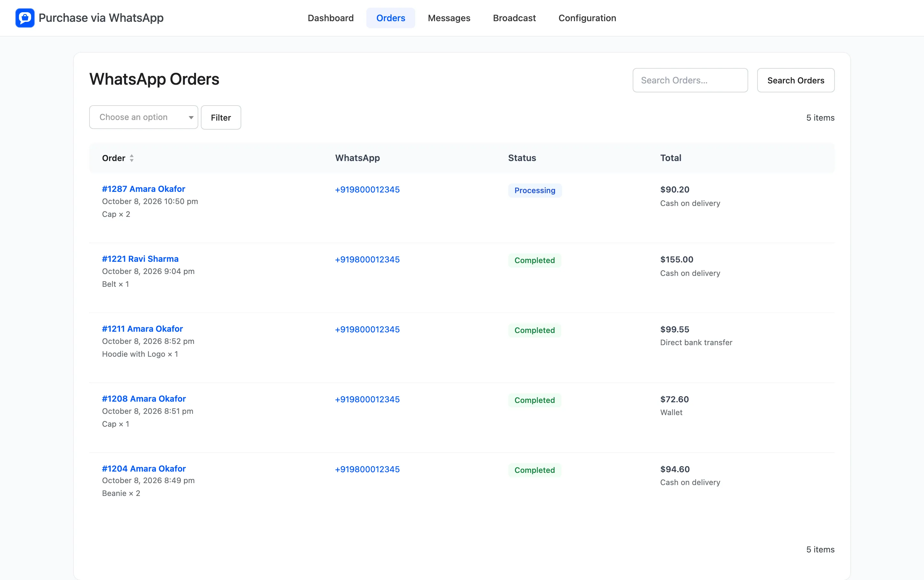Click the Status column header
This screenshot has width=924, height=580.
click(x=522, y=158)
